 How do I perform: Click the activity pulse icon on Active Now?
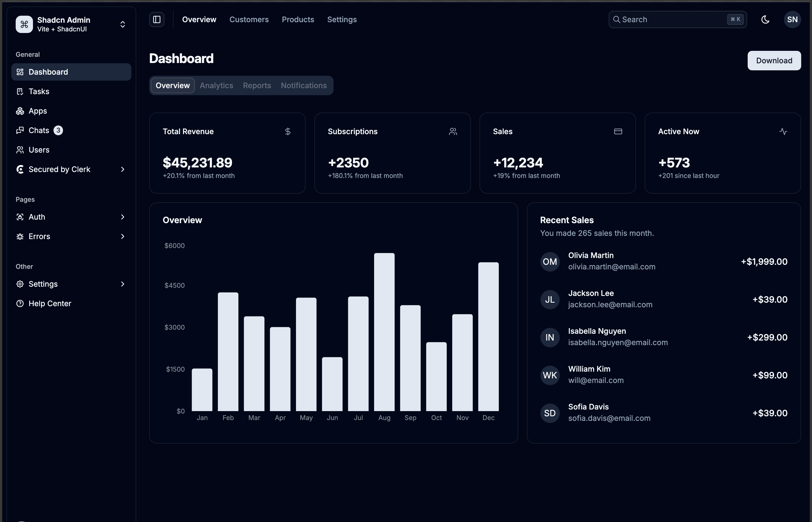click(783, 131)
